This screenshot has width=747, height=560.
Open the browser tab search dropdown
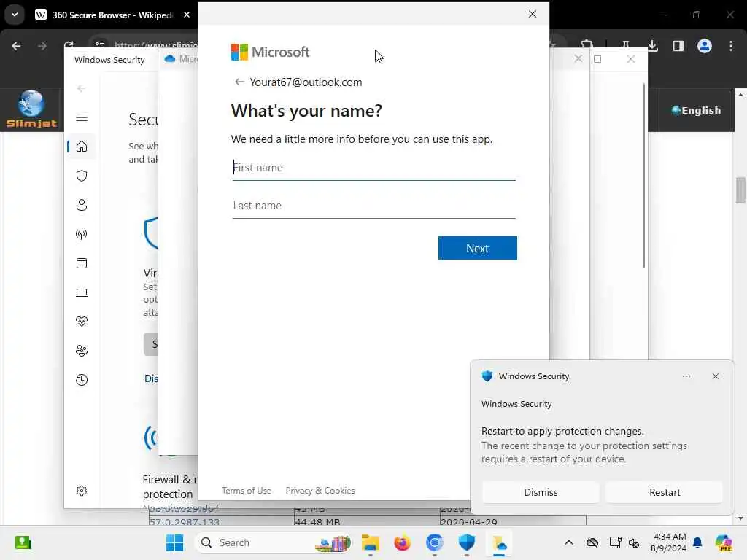click(15, 15)
